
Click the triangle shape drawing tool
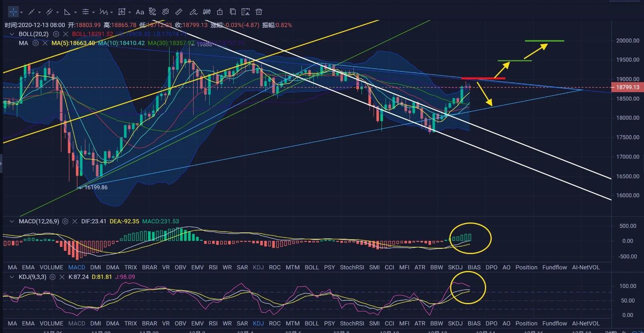point(67,12)
